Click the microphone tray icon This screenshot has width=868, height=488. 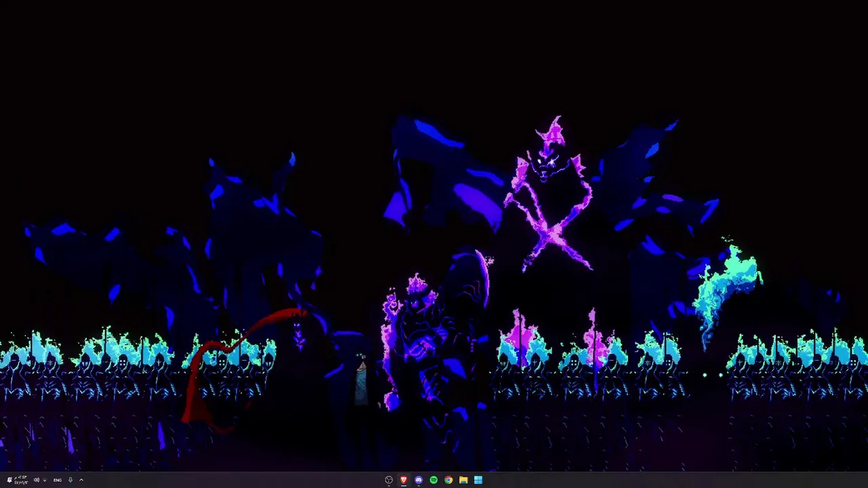(71, 480)
